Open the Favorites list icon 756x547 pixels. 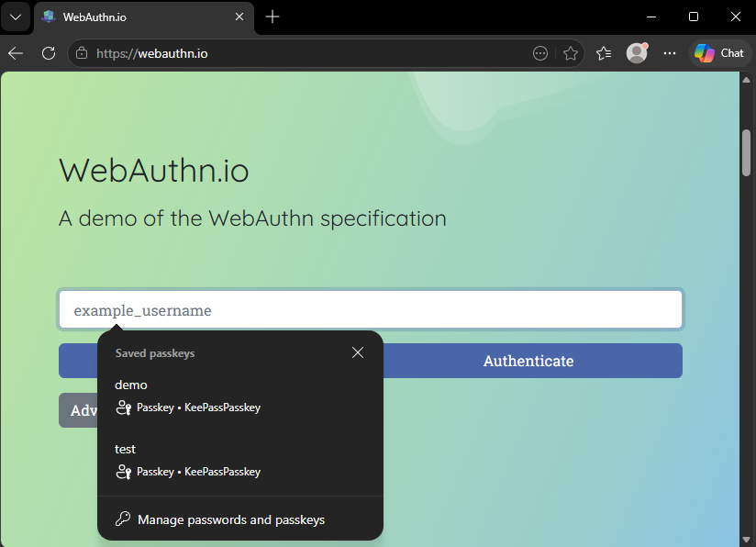coord(604,53)
